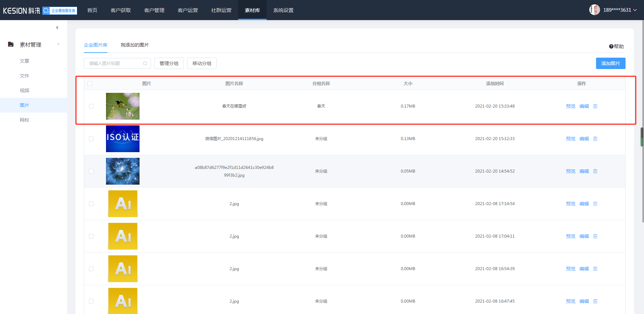Click the user avatar in top bar
This screenshot has width=644, height=314.
coord(594,10)
